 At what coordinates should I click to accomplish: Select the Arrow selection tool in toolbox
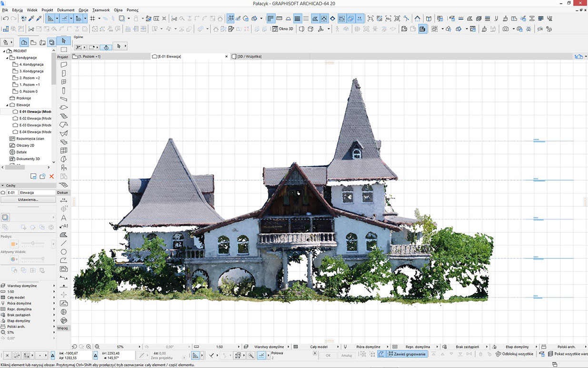(64, 41)
